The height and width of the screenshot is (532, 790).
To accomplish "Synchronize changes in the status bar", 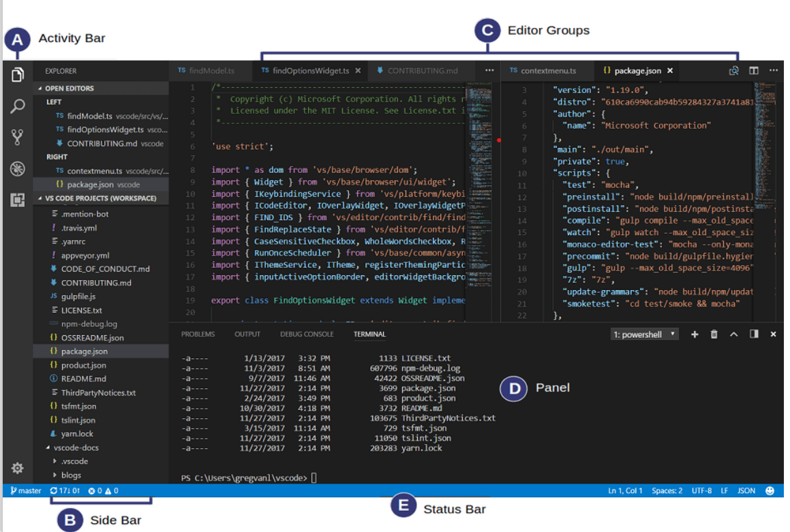I will pos(65,490).
